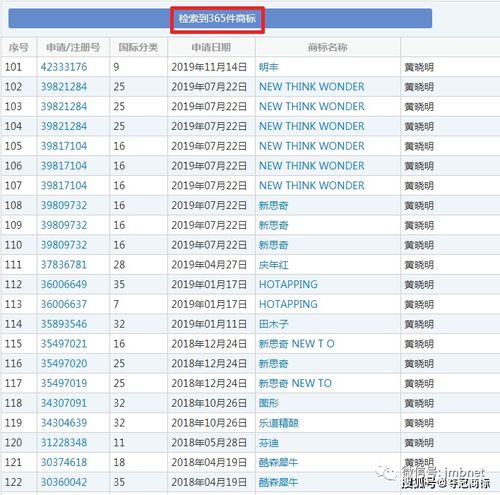The height and width of the screenshot is (495, 500).
Task: Open HOTAPPING link in row 112
Action: [288, 284]
